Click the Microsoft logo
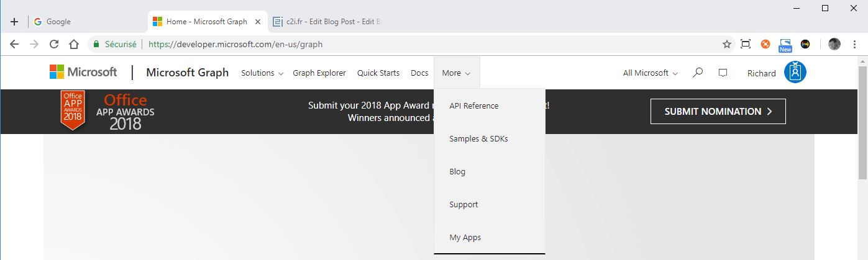Image resolution: width=868 pixels, height=260 pixels. 83,72
